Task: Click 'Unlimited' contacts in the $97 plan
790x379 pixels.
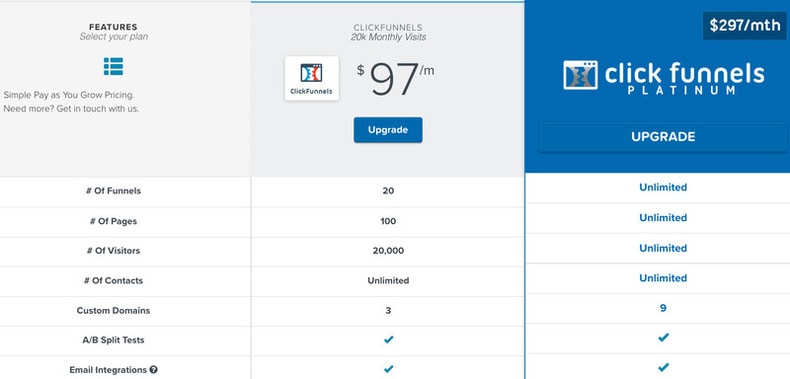Action: point(388,281)
